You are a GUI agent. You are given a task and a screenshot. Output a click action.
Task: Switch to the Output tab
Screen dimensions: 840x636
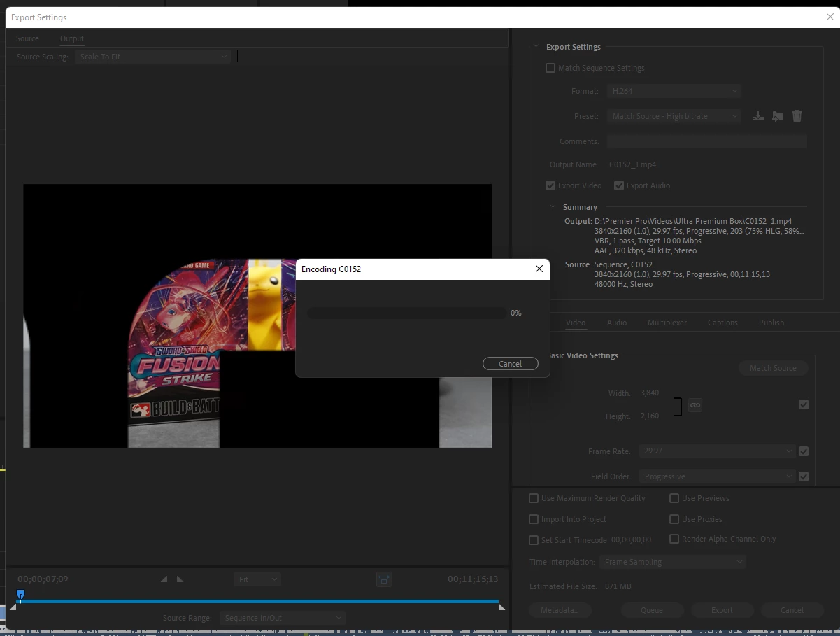[71, 38]
